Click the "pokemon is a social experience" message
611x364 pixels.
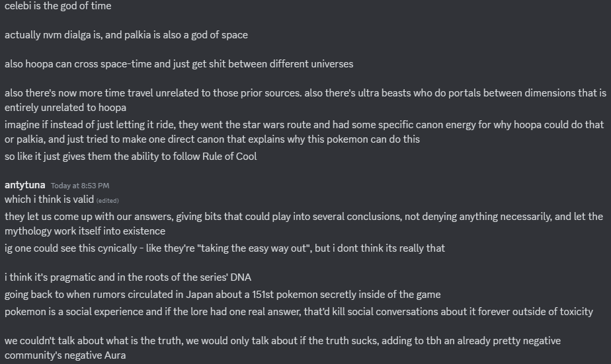point(298,311)
